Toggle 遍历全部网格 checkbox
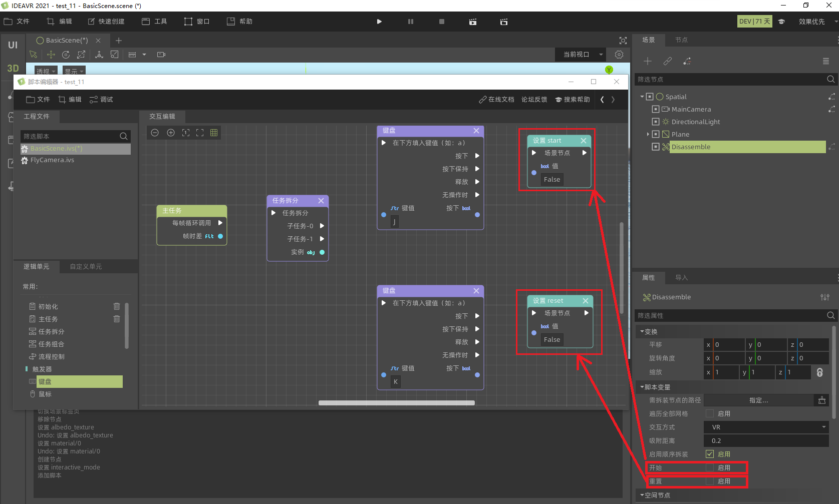 click(x=710, y=413)
